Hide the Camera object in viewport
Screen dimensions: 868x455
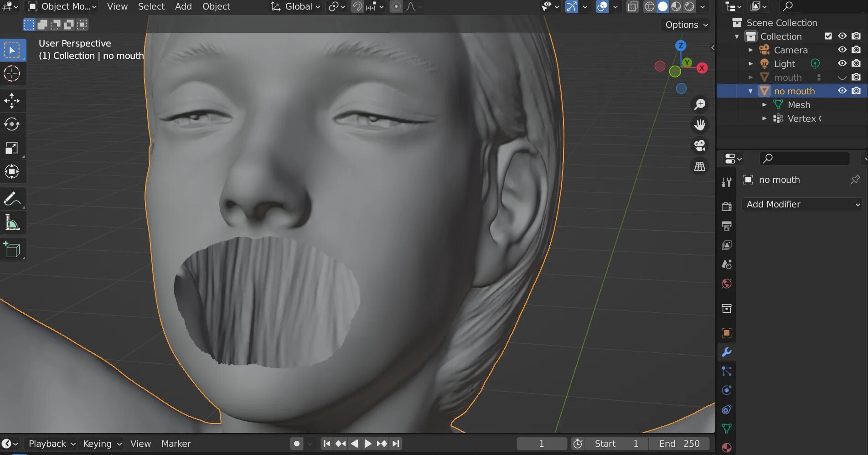[842, 50]
